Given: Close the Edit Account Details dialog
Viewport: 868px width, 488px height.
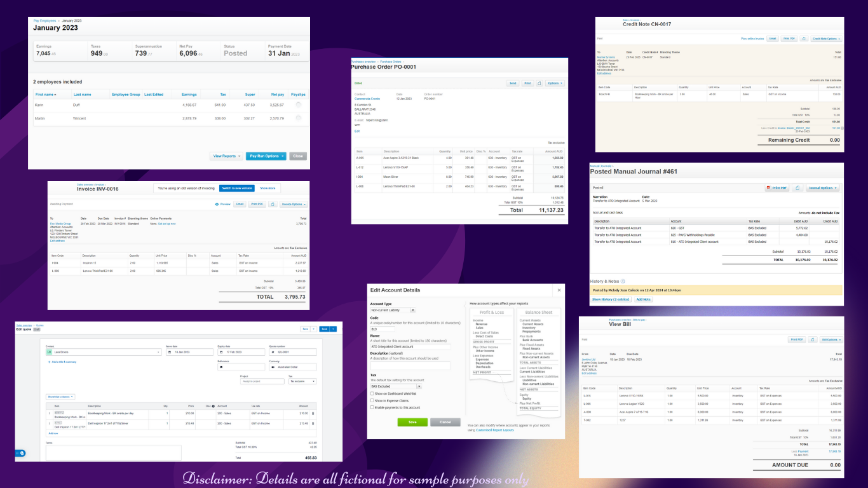Looking at the screenshot, I should click(x=559, y=290).
